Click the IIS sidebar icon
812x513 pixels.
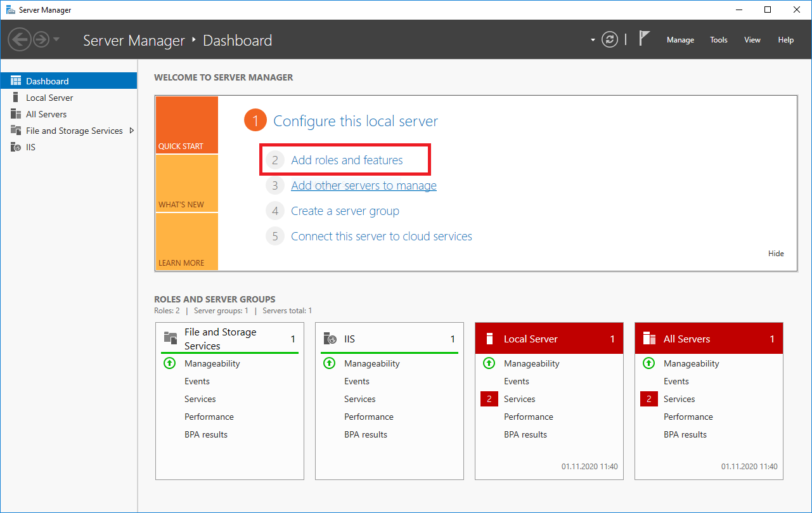tap(16, 147)
